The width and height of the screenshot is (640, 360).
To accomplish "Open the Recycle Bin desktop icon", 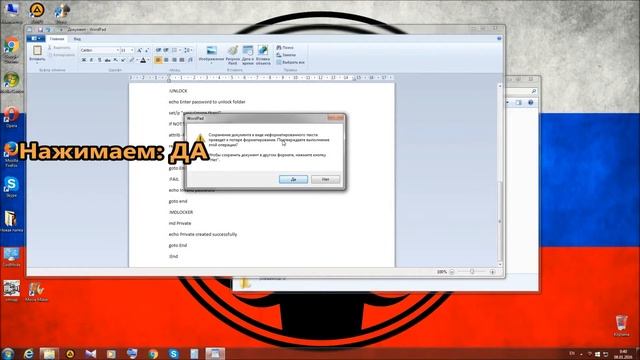I will (622, 326).
